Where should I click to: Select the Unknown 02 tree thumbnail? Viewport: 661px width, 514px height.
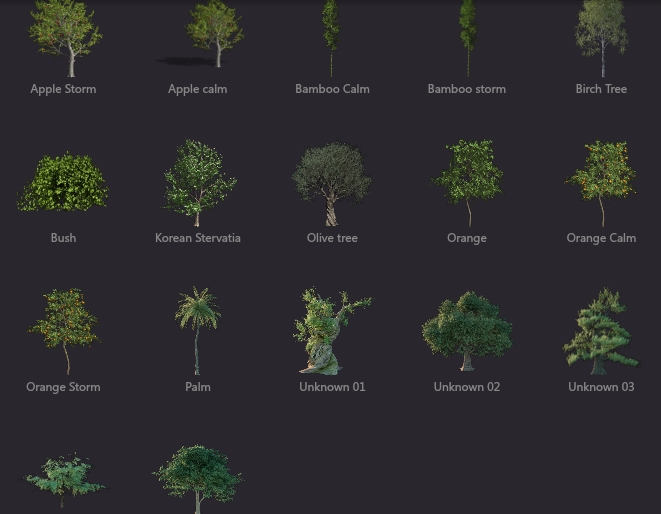coord(467,330)
